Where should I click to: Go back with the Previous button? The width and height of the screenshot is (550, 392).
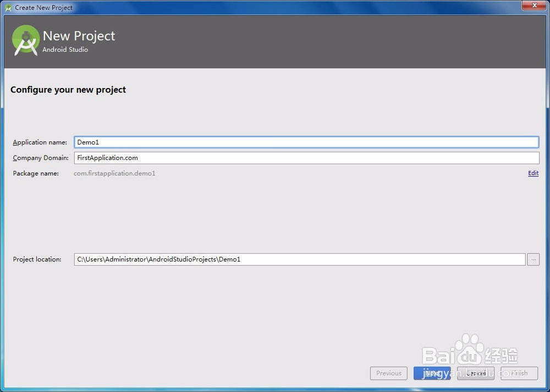(389, 373)
